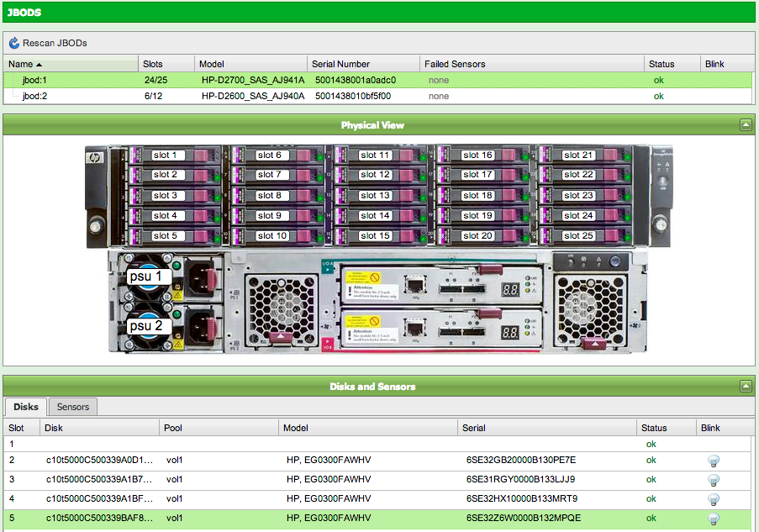Click slot 14 in the enclosure
The width and height of the screenshot is (759, 532).
(375, 216)
